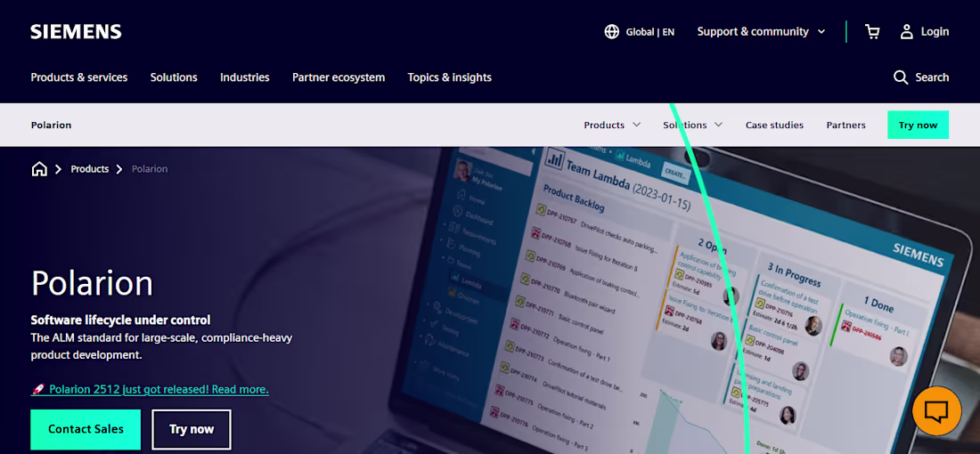Click the outlined Try now hero button
The image size is (980, 454).
[192, 429]
